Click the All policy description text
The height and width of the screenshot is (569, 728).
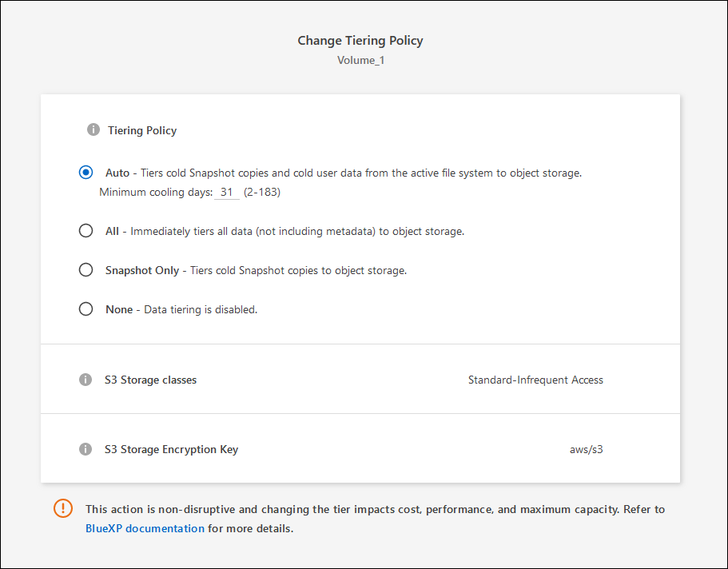click(297, 231)
